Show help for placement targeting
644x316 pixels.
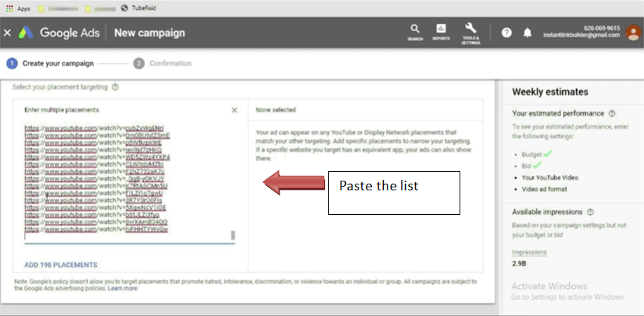click(115, 87)
